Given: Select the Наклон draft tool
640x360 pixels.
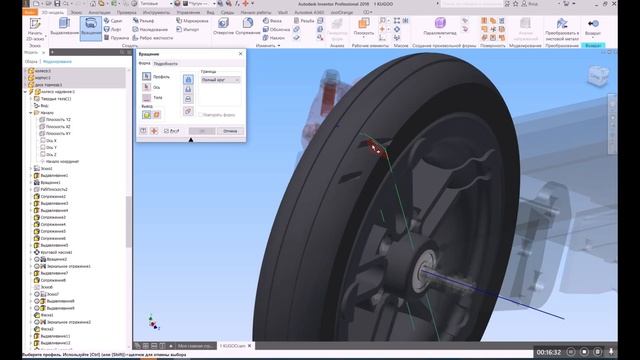Looking at the screenshot, I should [x=273, y=38].
